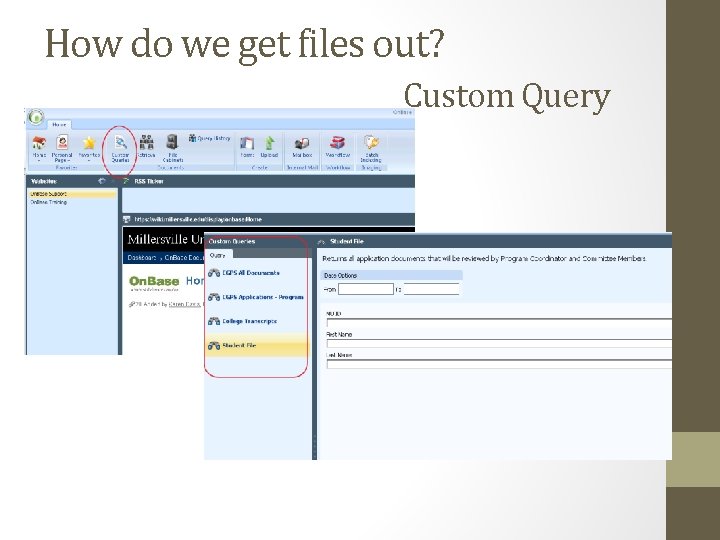720x540 pixels.
Task: Click the Dashboard breadcrumb link
Action: (x=141, y=258)
